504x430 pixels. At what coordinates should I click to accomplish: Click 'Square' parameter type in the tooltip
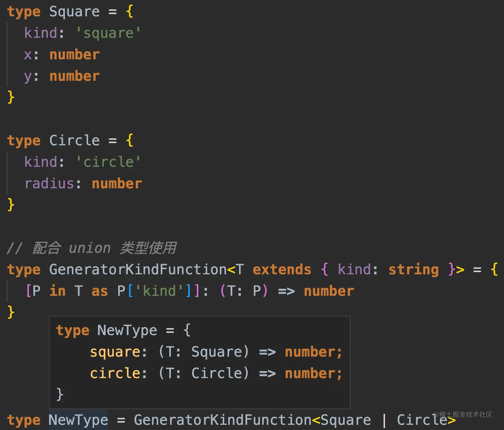click(216, 352)
